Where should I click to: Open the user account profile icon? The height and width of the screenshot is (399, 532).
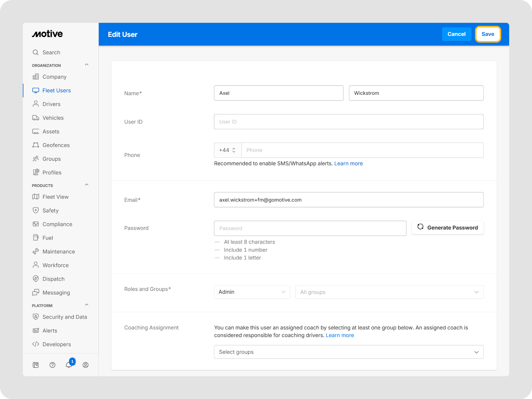(x=85, y=365)
